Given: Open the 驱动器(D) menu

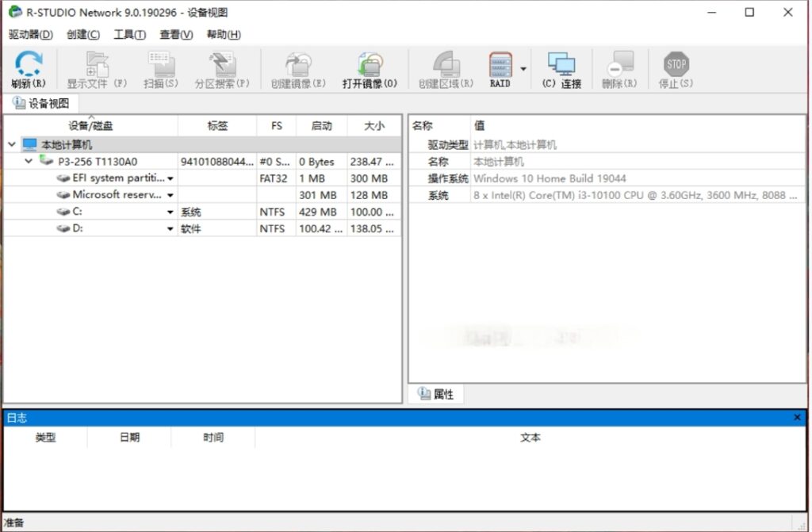Looking at the screenshot, I should [30, 34].
